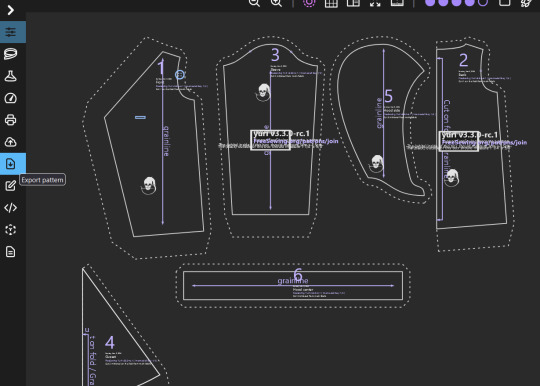Open the code inspect icon
The image size is (540, 386).
coord(10,208)
